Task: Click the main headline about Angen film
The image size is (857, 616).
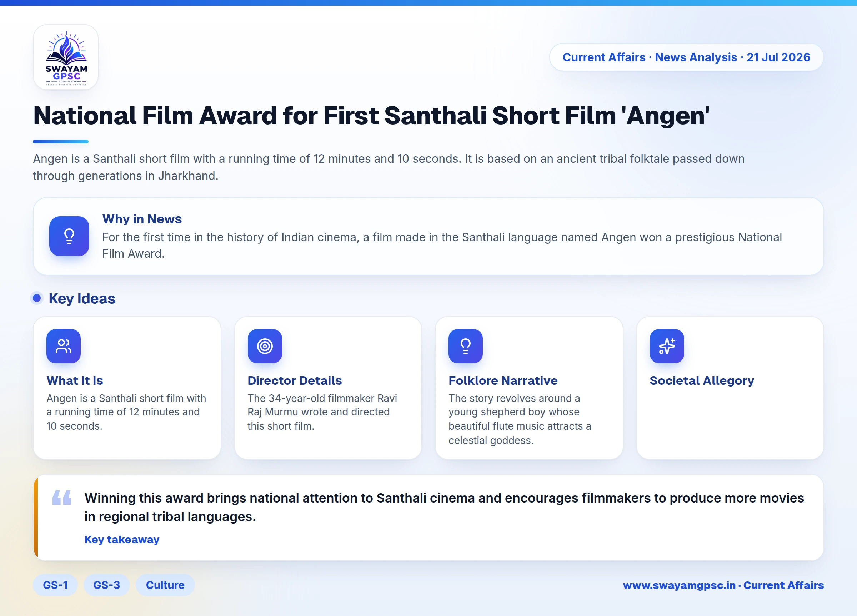Action: pos(371,115)
